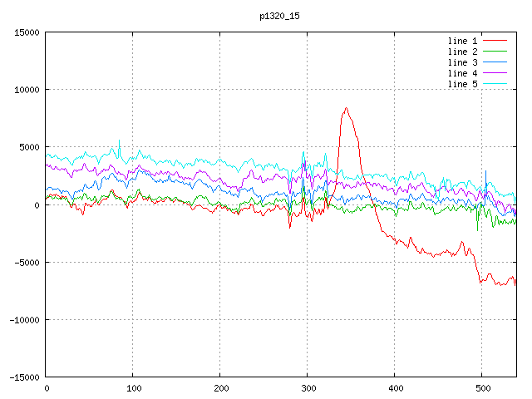Click the -10000 y-axis label
The width and height of the screenshot is (532, 399).
click(x=24, y=320)
